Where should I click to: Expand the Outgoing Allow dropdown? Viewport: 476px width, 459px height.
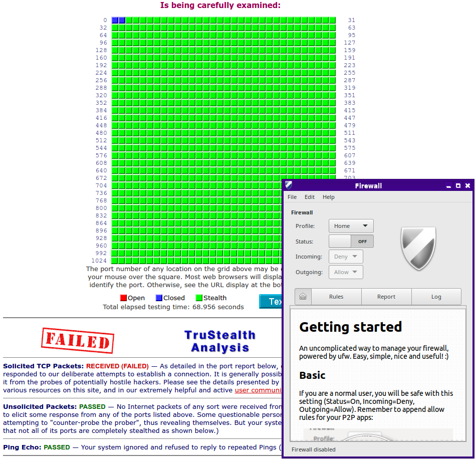[x=346, y=272]
